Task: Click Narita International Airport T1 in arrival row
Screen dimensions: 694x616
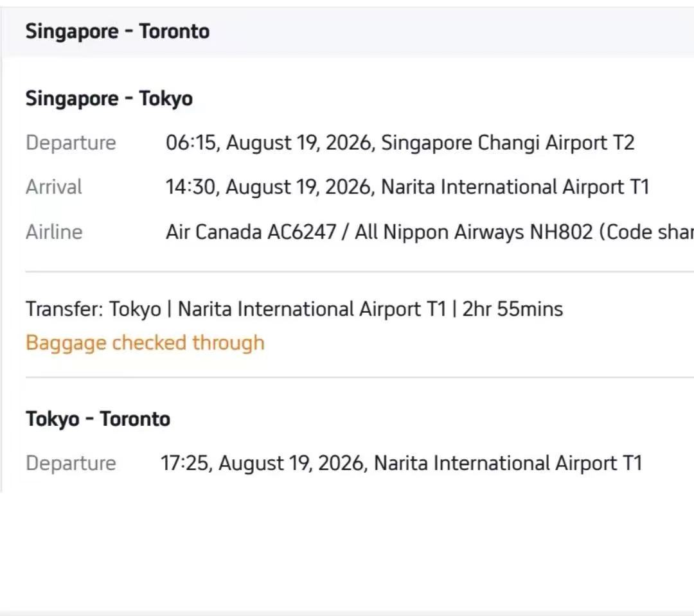Action: coord(515,187)
